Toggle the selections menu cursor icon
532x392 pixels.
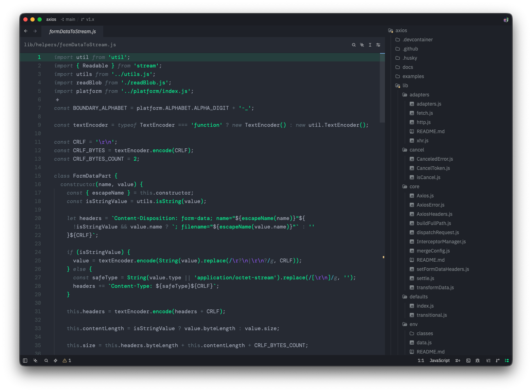[x=370, y=45]
